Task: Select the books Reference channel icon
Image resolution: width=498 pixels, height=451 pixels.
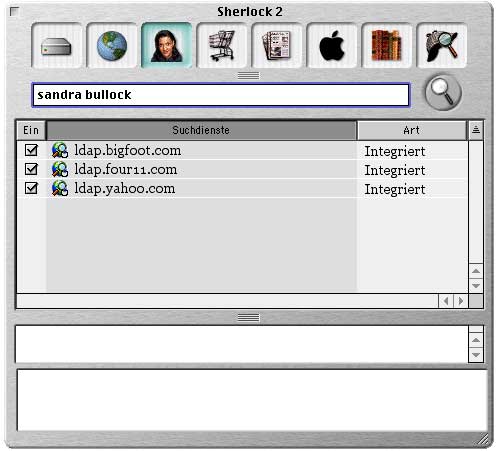Action: (387, 46)
